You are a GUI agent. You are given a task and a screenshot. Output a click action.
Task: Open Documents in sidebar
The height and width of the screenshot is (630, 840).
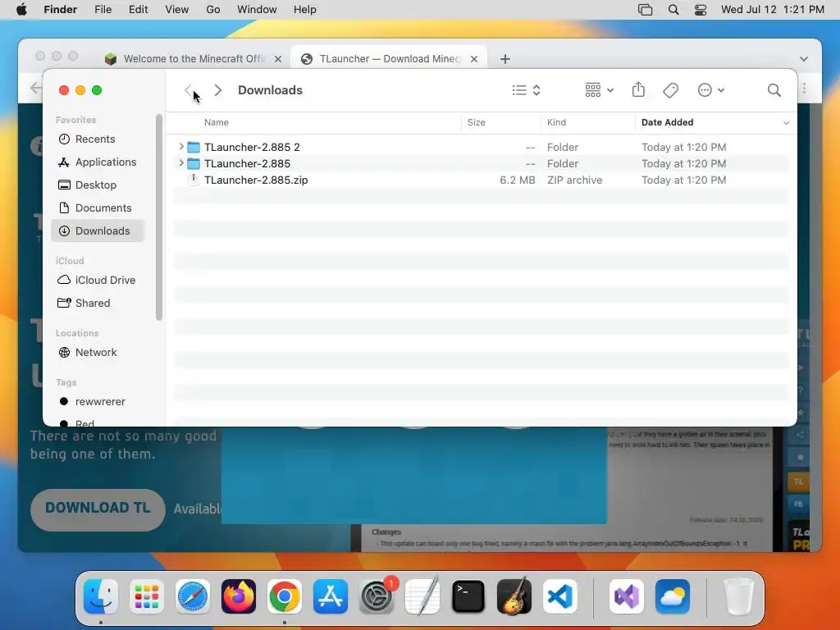[98, 208]
